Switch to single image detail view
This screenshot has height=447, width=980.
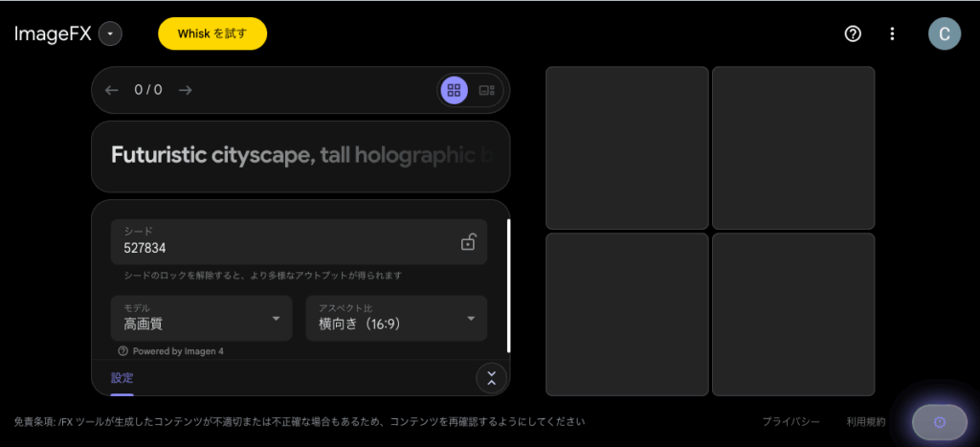tap(486, 90)
